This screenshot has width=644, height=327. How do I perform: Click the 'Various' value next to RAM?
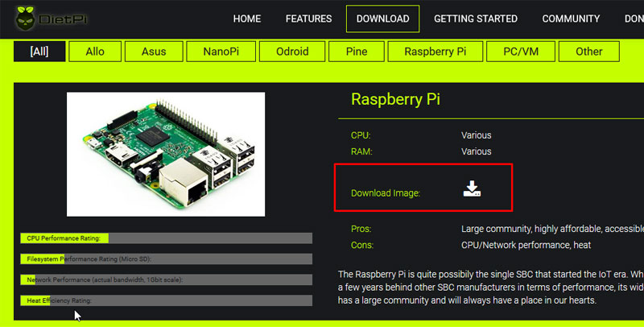[x=476, y=151]
